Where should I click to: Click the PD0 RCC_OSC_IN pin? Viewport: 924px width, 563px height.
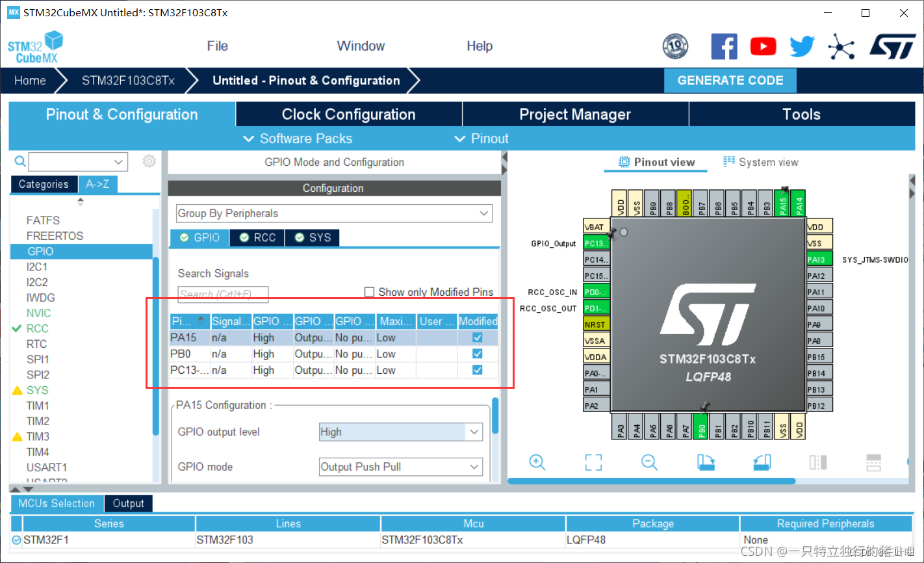click(x=597, y=292)
